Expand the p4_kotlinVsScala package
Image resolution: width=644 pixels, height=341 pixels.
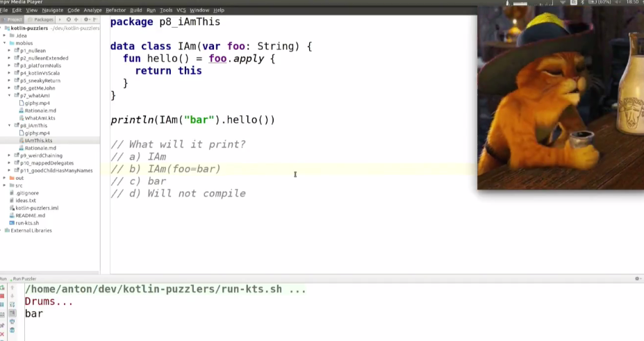click(x=9, y=73)
